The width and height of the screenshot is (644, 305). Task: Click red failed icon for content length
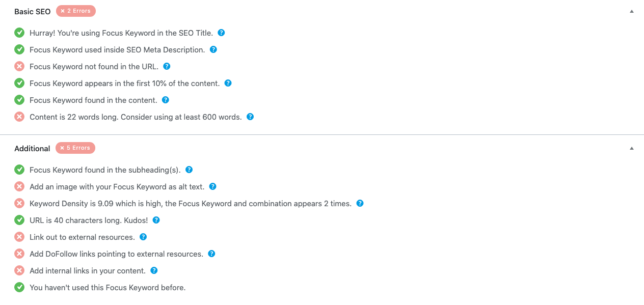(19, 117)
